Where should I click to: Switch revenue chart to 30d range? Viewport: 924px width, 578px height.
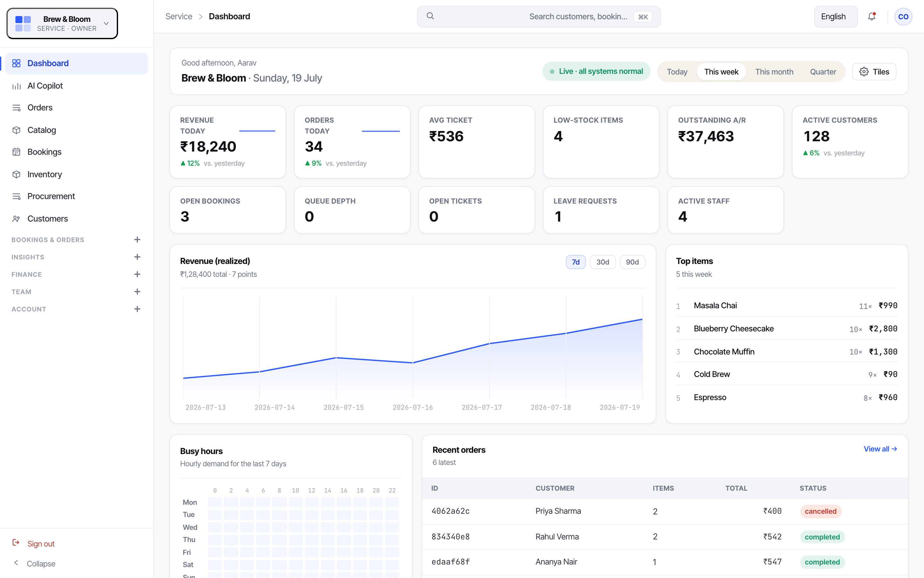coord(603,262)
